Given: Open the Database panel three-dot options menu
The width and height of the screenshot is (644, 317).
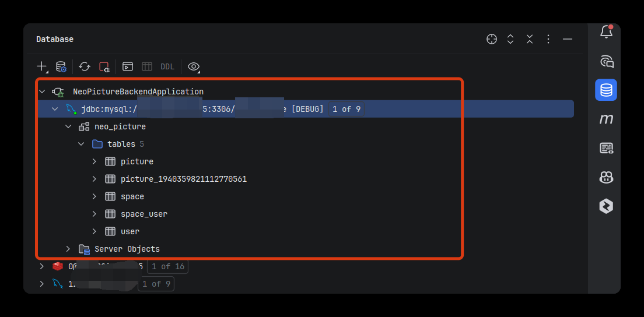Looking at the screenshot, I should click(x=548, y=39).
